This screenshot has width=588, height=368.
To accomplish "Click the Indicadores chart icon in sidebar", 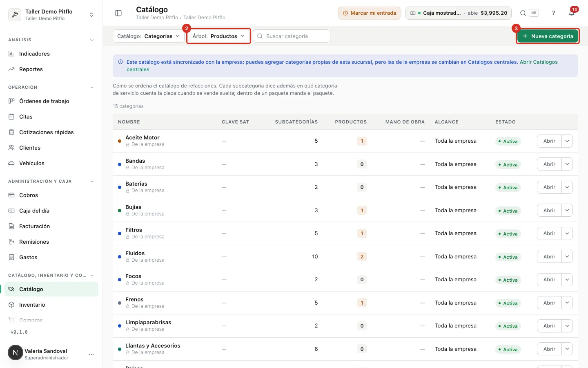I will tap(11, 54).
